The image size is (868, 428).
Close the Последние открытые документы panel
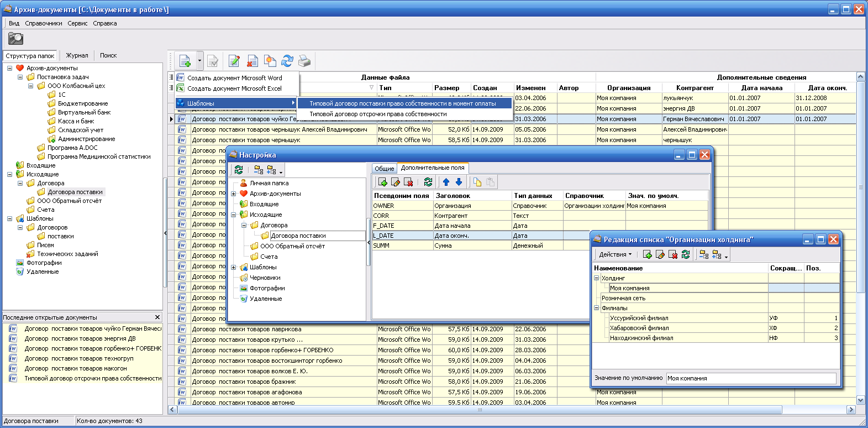click(x=157, y=317)
